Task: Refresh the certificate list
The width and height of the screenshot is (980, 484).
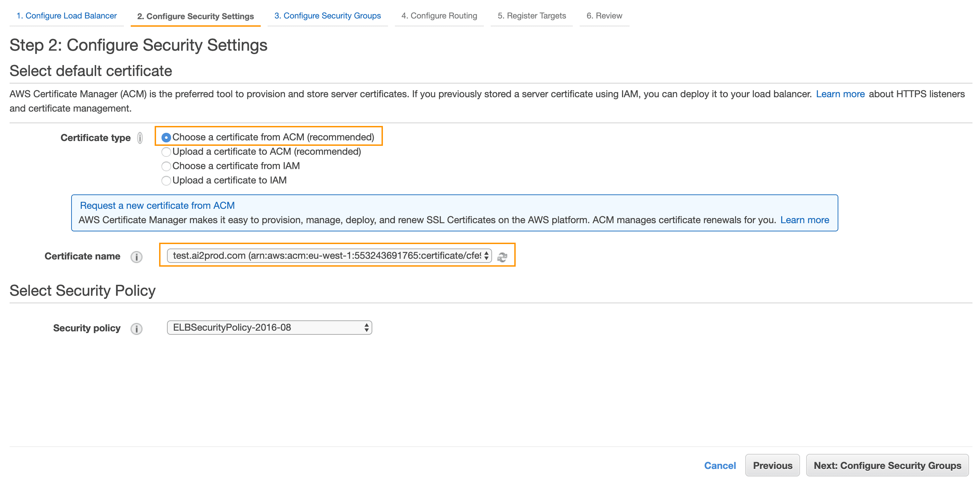Action: (x=502, y=257)
